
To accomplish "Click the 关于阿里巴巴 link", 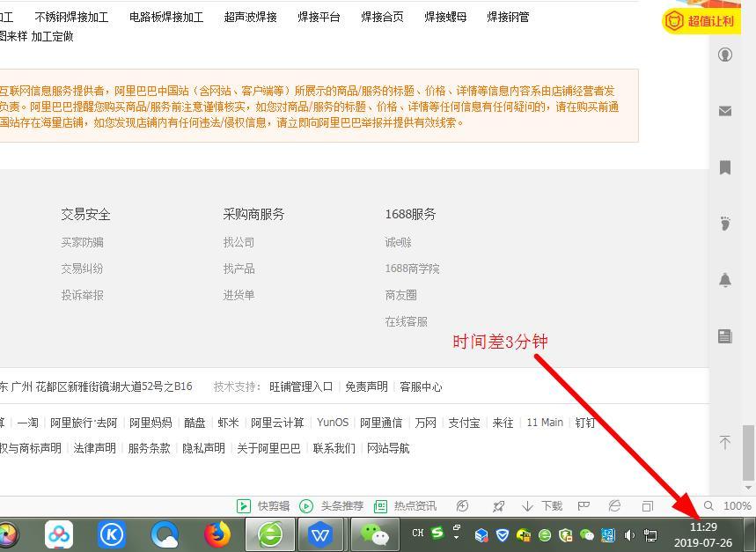I will coord(268,448).
